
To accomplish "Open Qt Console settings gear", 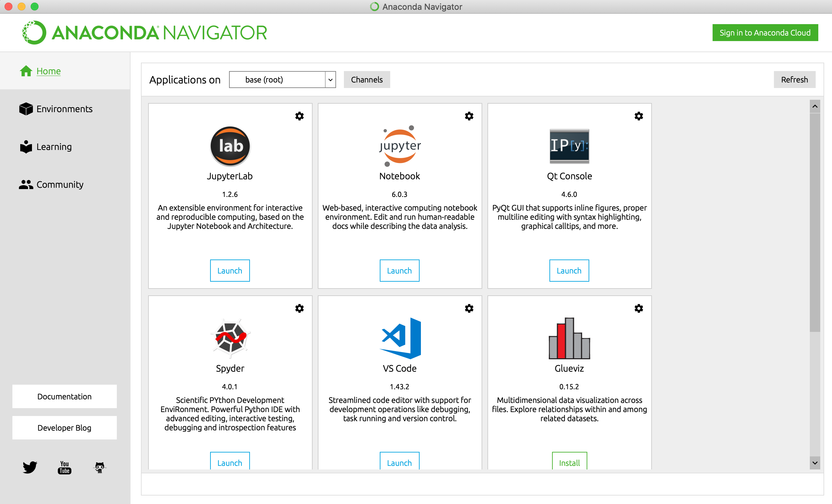I will click(x=639, y=116).
